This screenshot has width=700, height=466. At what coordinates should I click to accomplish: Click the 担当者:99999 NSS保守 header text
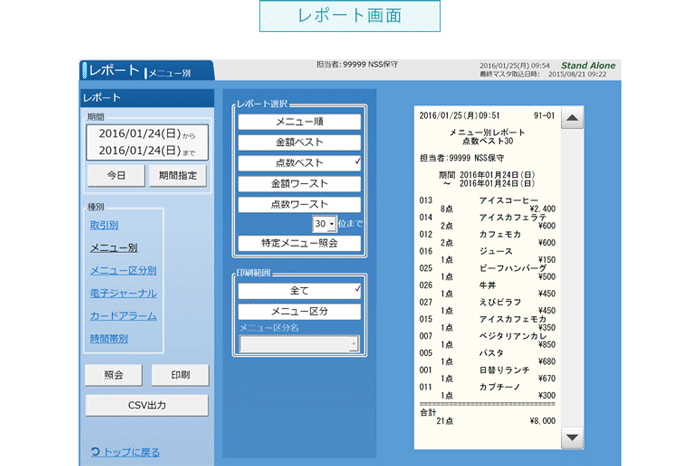pyautogui.click(x=357, y=65)
